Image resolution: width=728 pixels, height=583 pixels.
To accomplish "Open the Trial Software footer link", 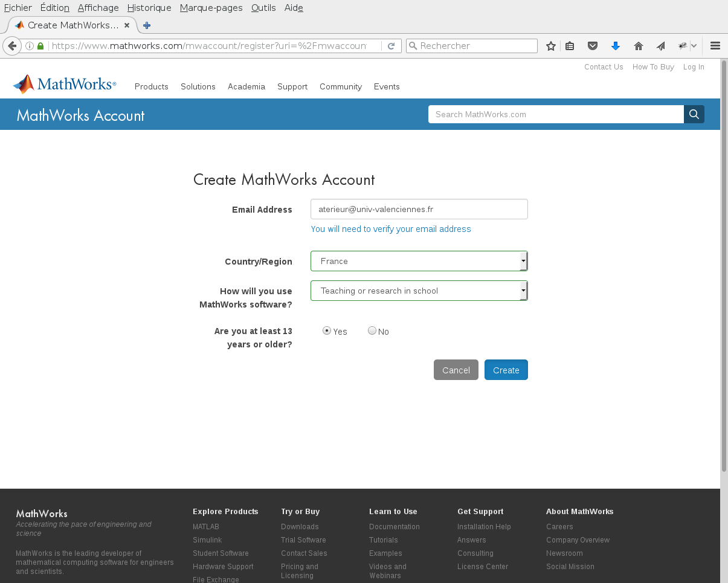I will click(x=303, y=540).
